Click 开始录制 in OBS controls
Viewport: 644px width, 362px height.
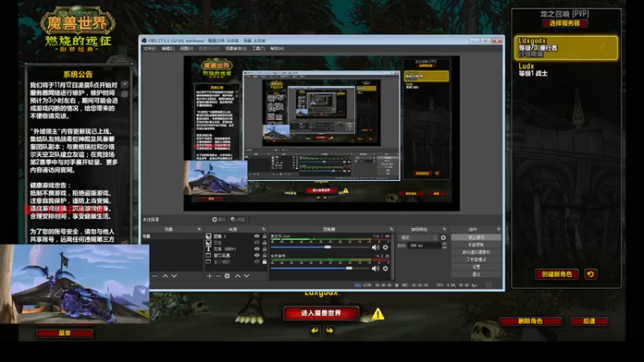[x=476, y=245]
